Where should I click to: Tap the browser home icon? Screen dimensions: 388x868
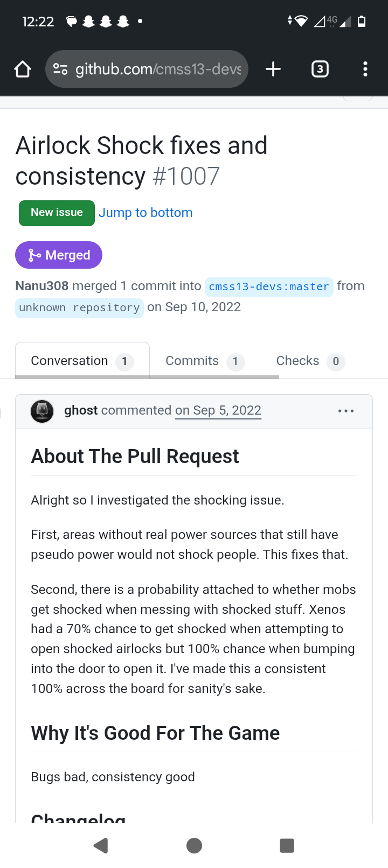tap(23, 69)
